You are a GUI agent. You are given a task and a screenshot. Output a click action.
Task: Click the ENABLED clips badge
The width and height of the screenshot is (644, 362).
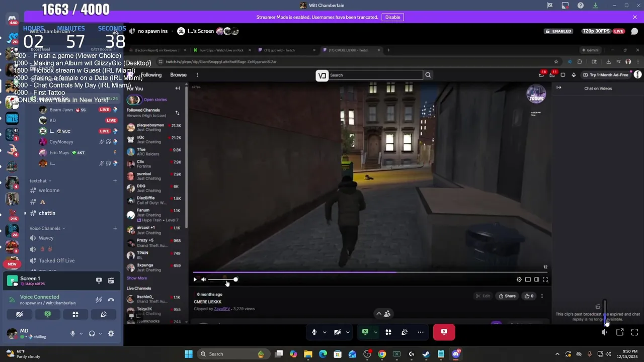coord(558,31)
